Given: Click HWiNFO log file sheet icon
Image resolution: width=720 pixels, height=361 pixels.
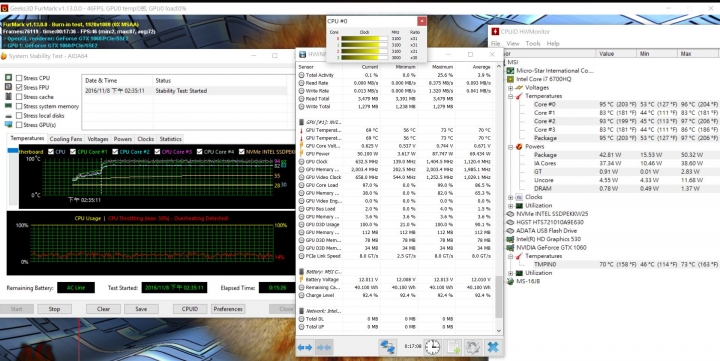Looking at the screenshot, I should pos(453,347).
